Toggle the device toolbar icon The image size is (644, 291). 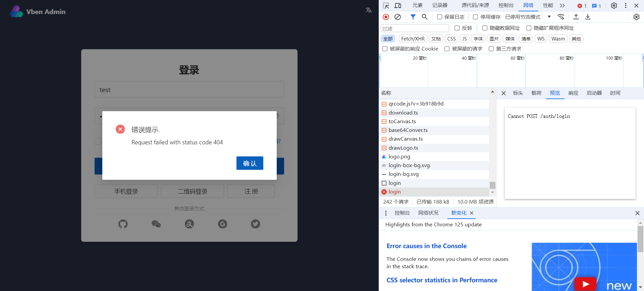pos(398,5)
